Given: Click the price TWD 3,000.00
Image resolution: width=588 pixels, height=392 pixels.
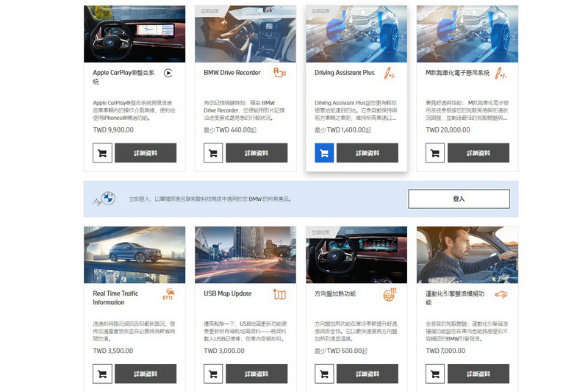Looking at the screenshot, I should pyautogui.click(x=224, y=351).
